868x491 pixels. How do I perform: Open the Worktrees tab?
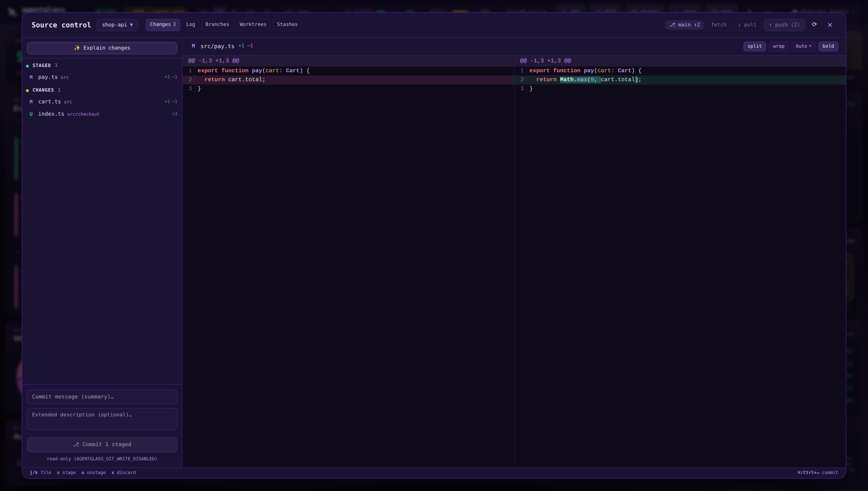253,25
